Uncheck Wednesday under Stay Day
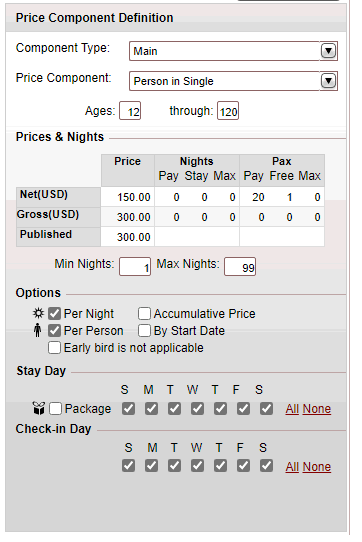362x542 pixels. 197,409
